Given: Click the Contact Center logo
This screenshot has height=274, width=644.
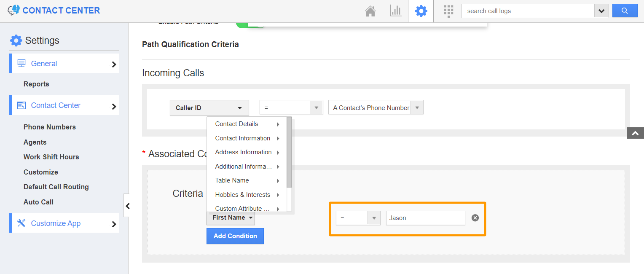Looking at the screenshot, I should 54,10.
